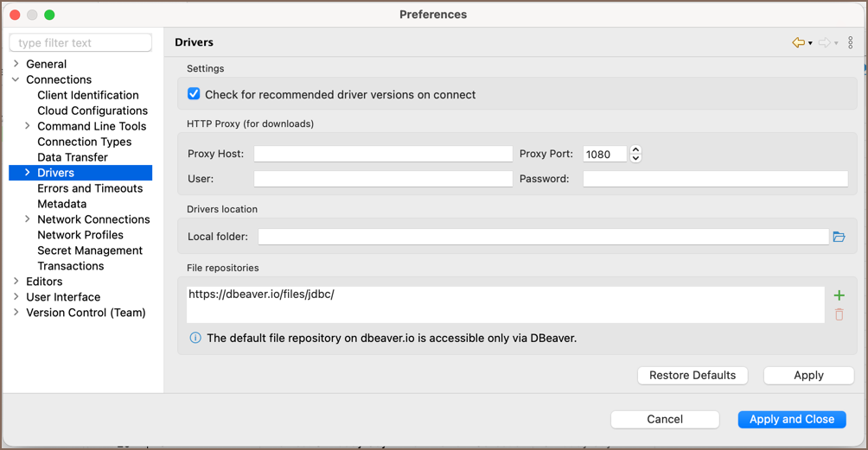The height and width of the screenshot is (450, 868).
Task: Uncheck recommended driver versions check
Action: (194, 94)
